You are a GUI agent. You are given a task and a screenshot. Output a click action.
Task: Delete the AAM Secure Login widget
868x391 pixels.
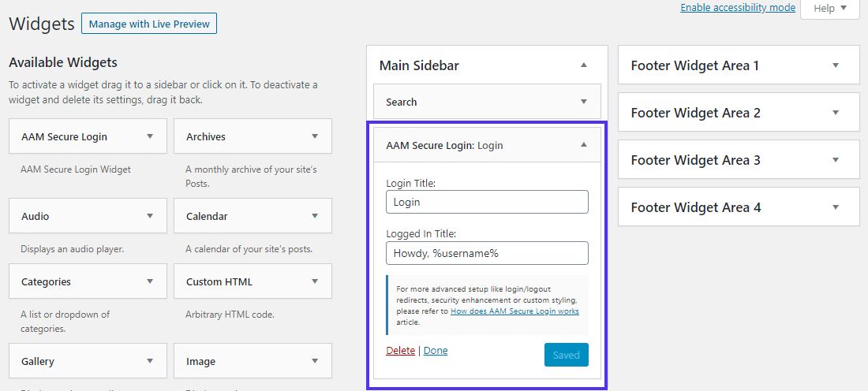coord(400,351)
